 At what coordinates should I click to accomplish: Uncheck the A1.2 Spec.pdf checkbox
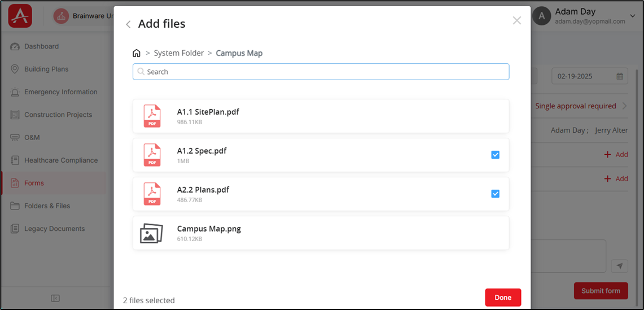pyautogui.click(x=495, y=155)
